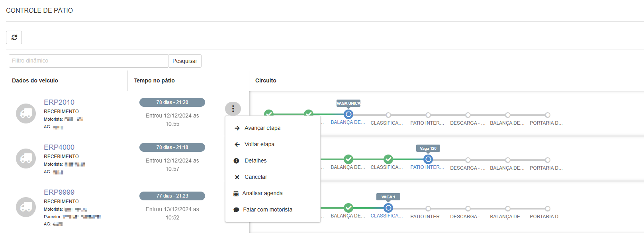The width and height of the screenshot is (644, 233).
Task: Choose Falar com motorista option
Action: [267, 210]
